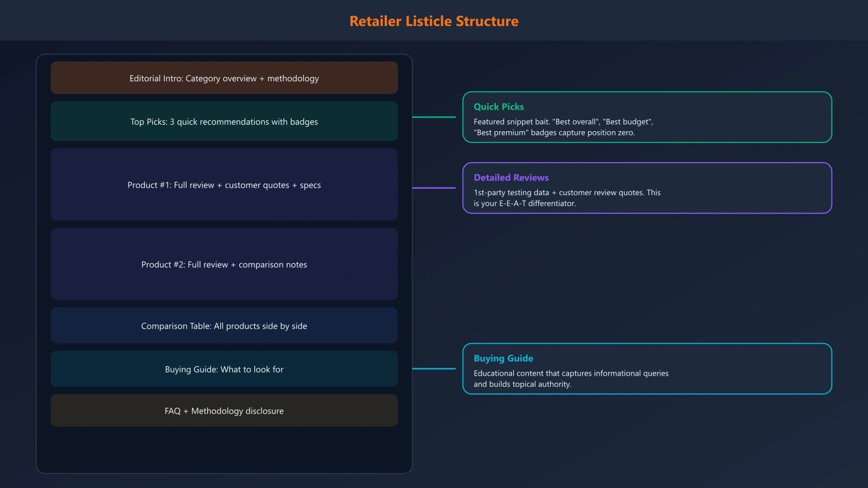Select the Buying Guide callout card
This screenshot has width=868, height=488.
647,369
